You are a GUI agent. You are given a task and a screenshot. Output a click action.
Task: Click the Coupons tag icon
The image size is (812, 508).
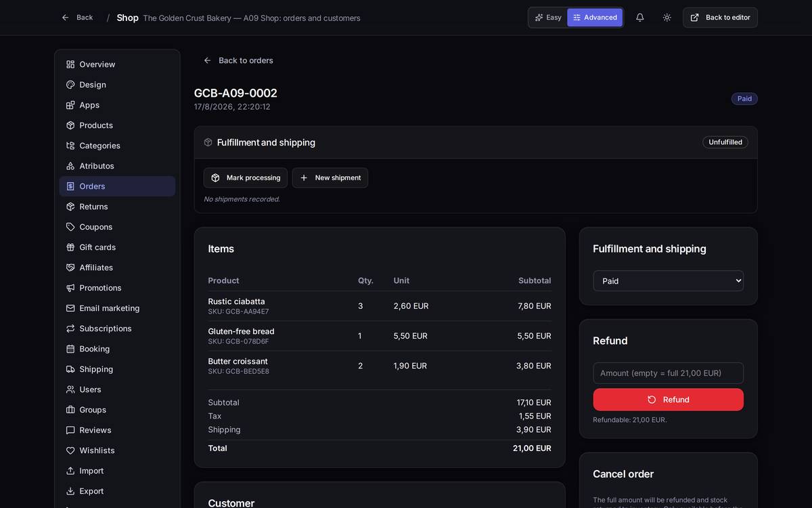(x=70, y=227)
